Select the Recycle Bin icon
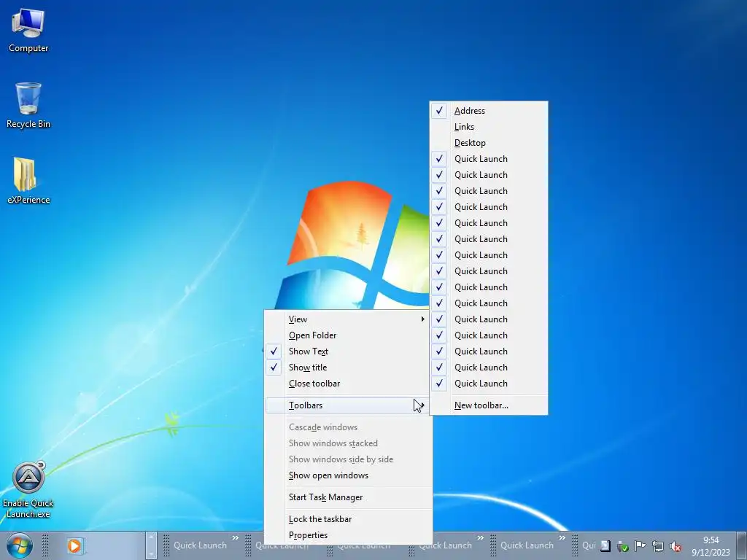The image size is (747, 560). (28, 105)
